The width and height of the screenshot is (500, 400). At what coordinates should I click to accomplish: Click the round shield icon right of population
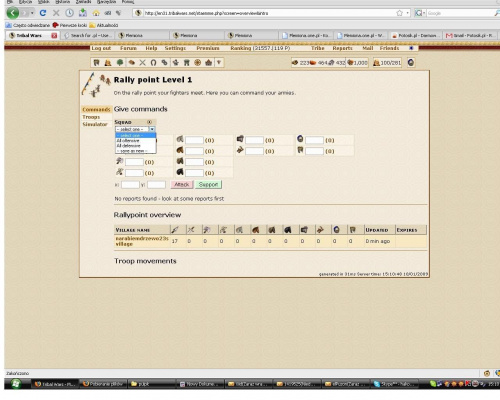pyautogui.click(x=411, y=62)
